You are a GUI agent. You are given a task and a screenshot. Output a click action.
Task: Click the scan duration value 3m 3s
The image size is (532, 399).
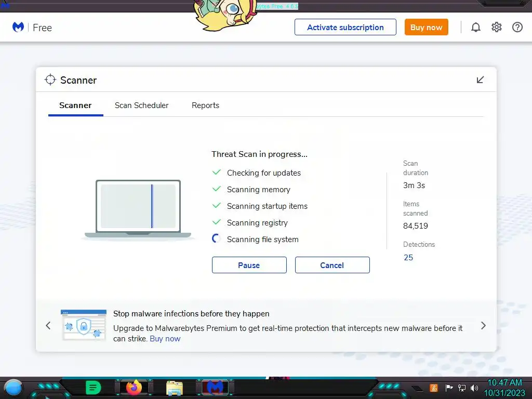(x=414, y=185)
